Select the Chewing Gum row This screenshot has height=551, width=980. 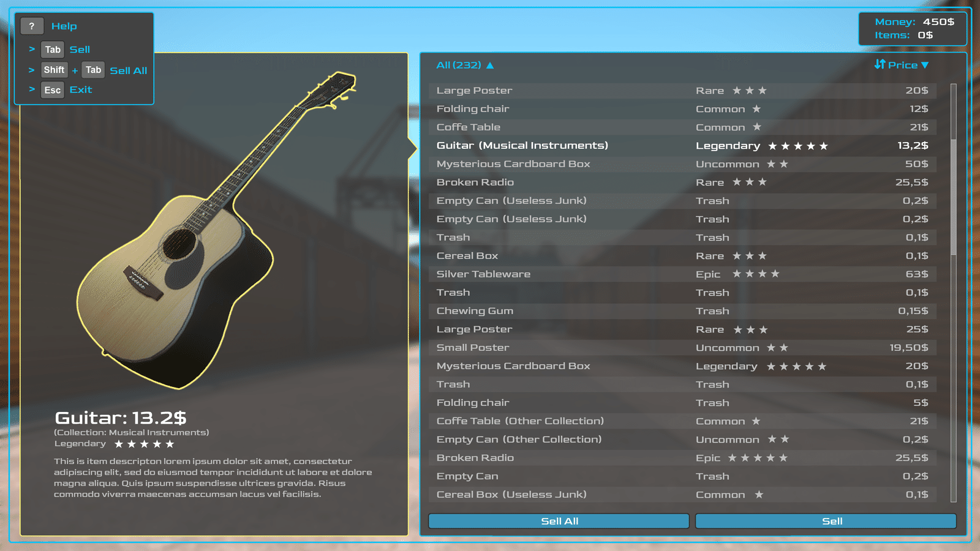pos(682,310)
